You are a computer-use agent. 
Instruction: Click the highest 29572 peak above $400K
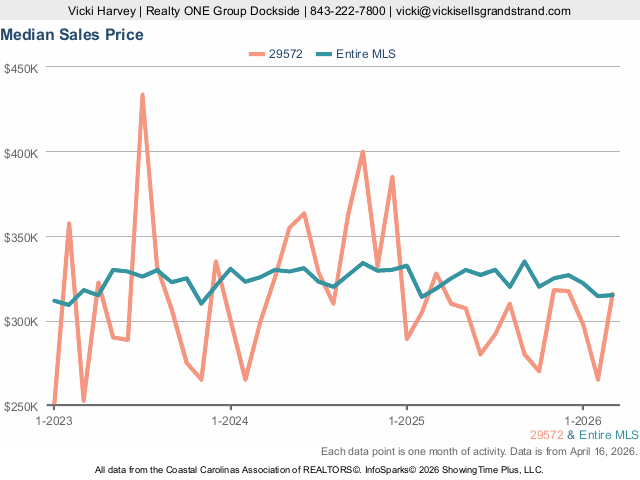pos(142,95)
